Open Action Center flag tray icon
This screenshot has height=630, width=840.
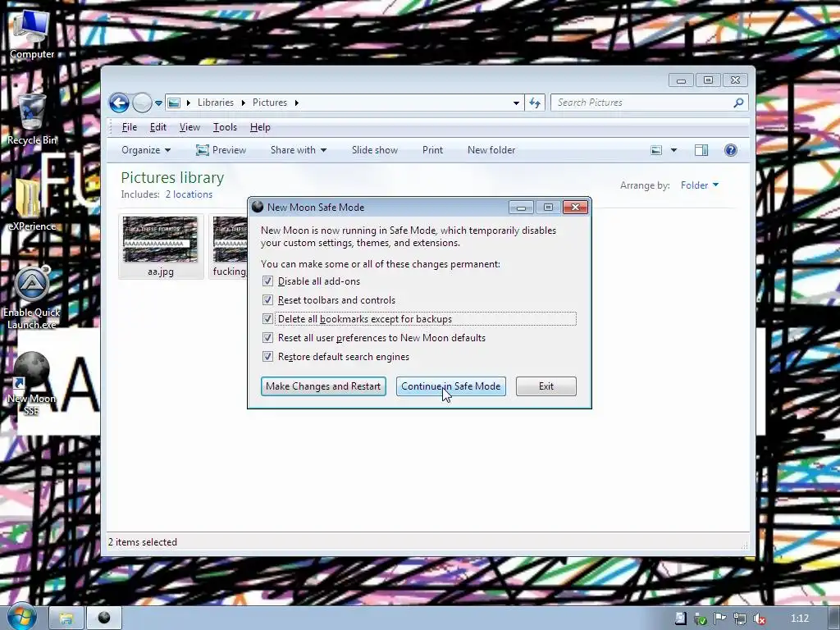[720, 619]
